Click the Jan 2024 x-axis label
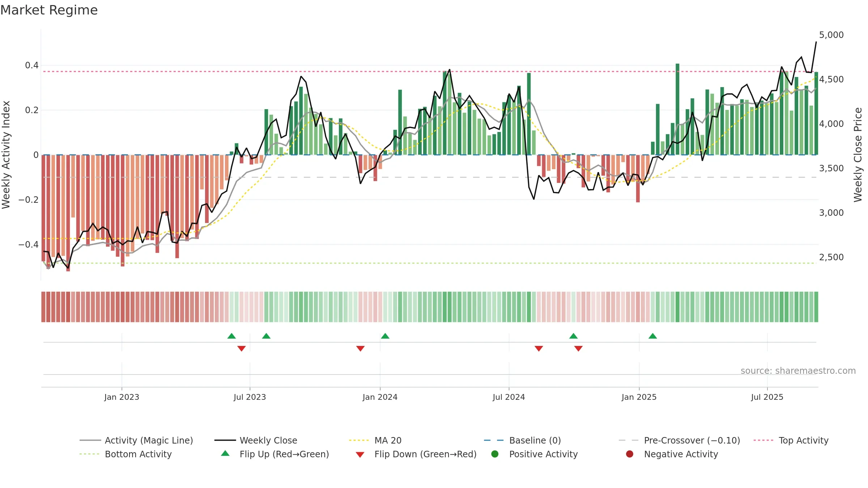This screenshot has width=868, height=488. 380,397
